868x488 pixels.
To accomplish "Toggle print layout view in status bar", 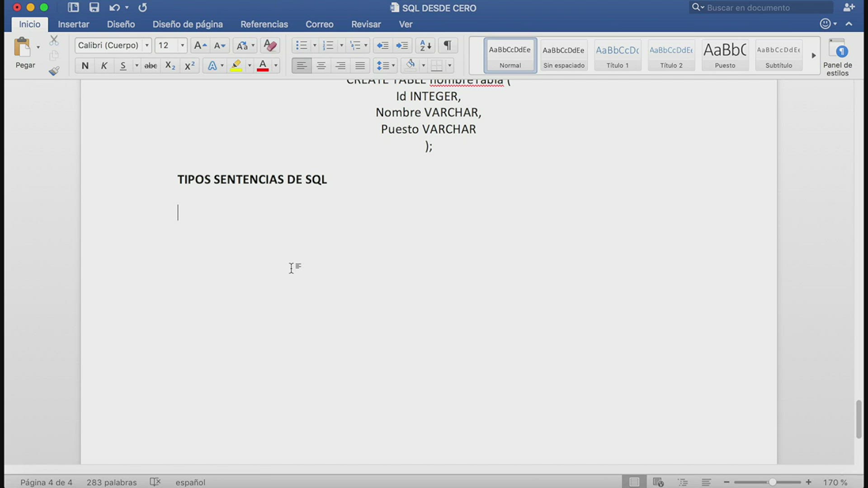I will point(634,482).
